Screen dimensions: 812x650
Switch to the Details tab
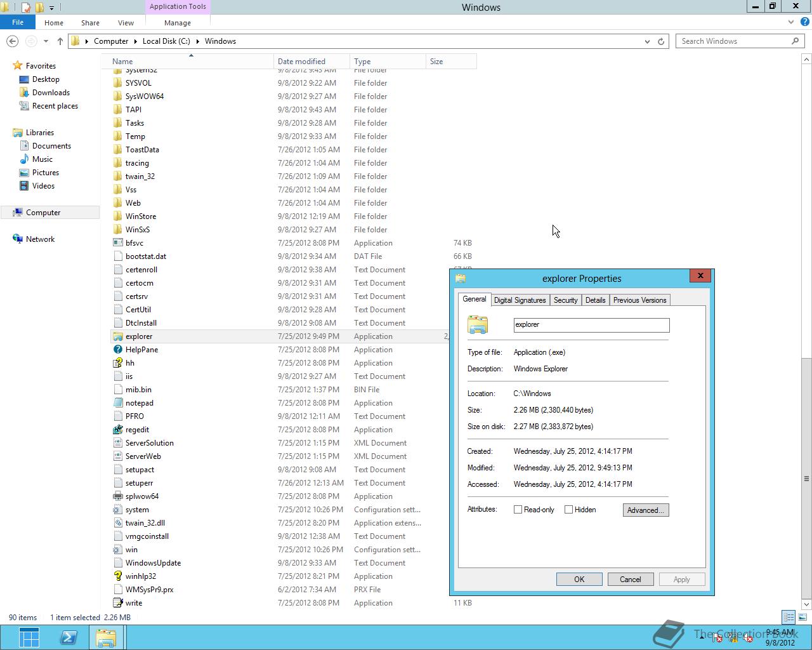click(x=595, y=300)
